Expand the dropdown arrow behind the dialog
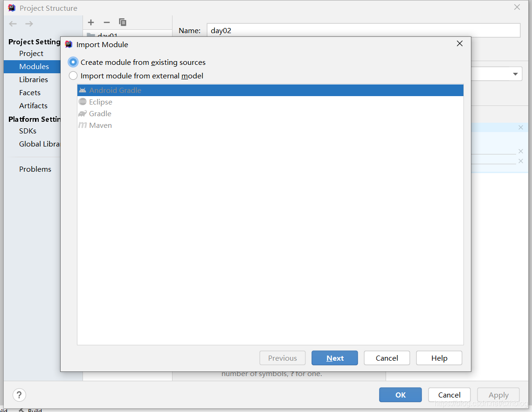Screen dimensions: 532x412 tap(515, 74)
